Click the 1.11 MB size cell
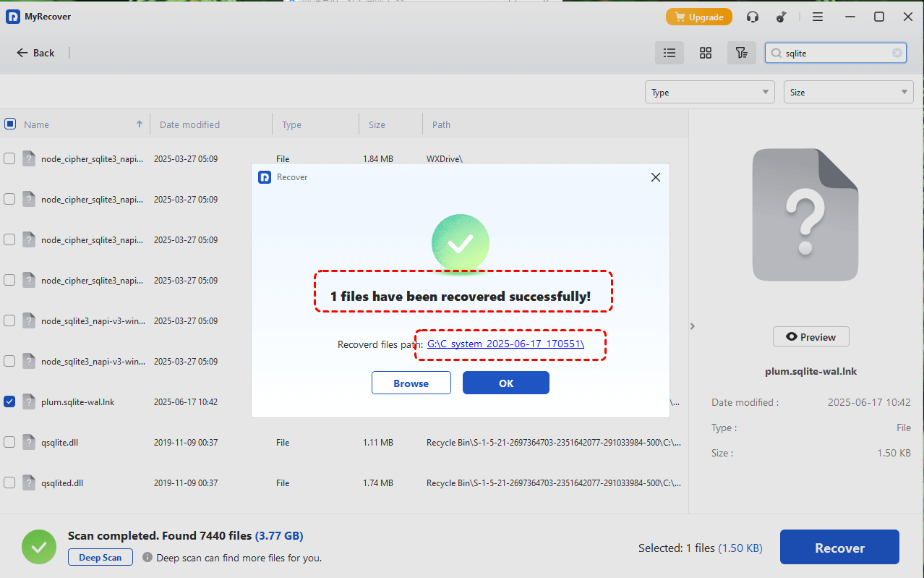This screenshot has width=924, height=578. click(x=378, y=442)
